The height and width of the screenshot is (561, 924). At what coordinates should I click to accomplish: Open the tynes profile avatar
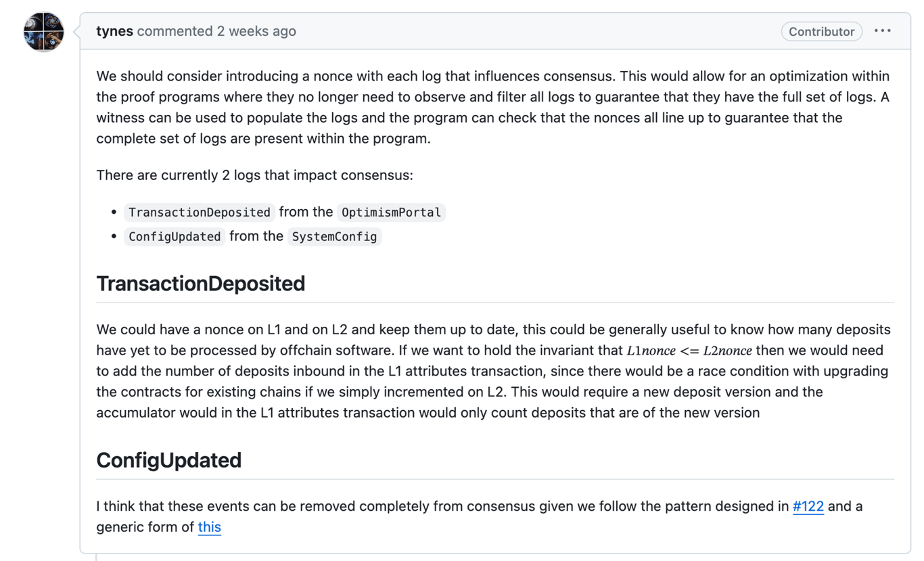(43, 31)
